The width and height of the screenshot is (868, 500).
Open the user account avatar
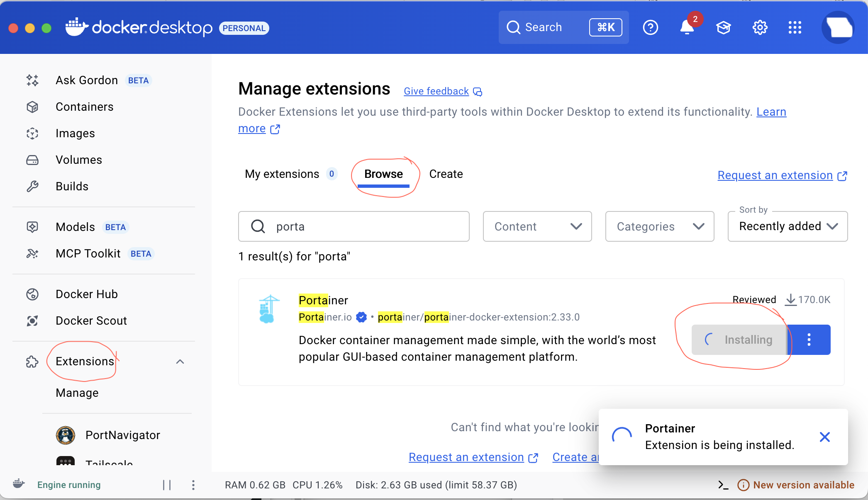[x=838, y=27]
